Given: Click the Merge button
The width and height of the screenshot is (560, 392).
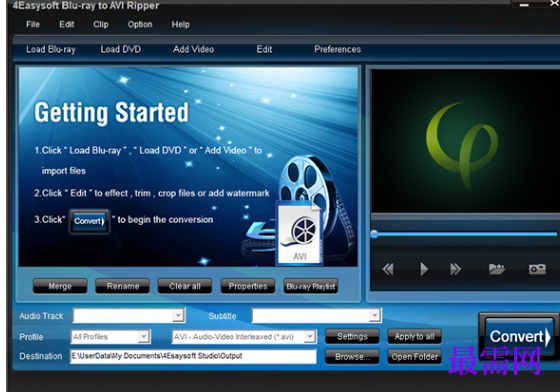Looking at the screenshot, I should 60,286.
